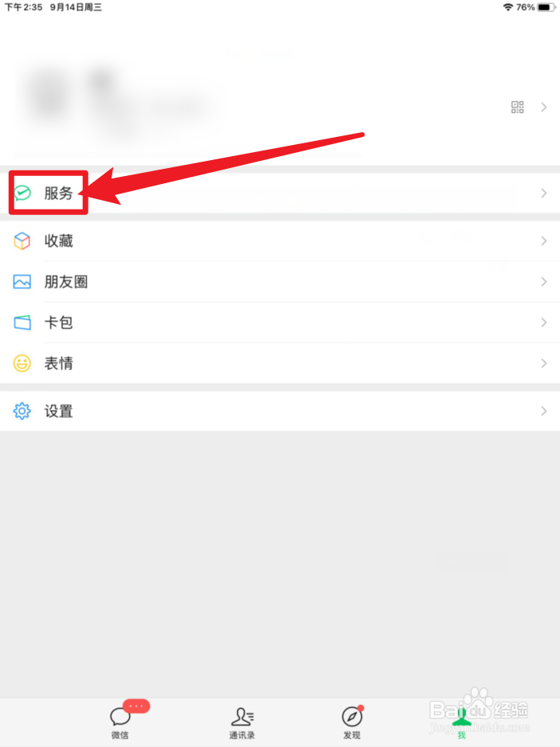
Task: Expand the 设置 row chevron
Action: [544, 411]
